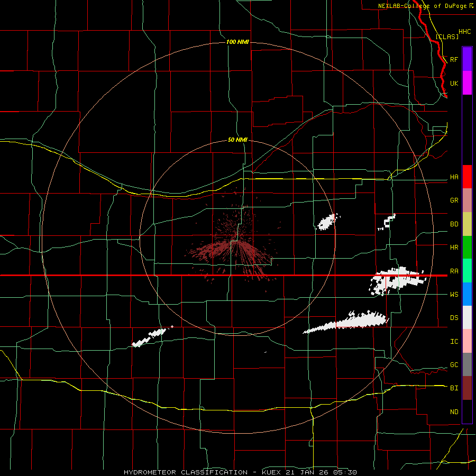
Task: Click the GC legend label
Action: tap(454, 365)
